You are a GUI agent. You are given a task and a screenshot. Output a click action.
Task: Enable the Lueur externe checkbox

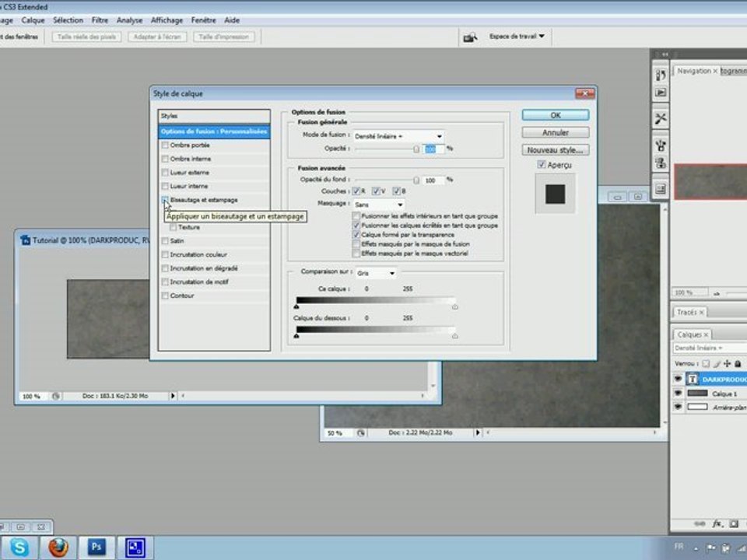165,173
